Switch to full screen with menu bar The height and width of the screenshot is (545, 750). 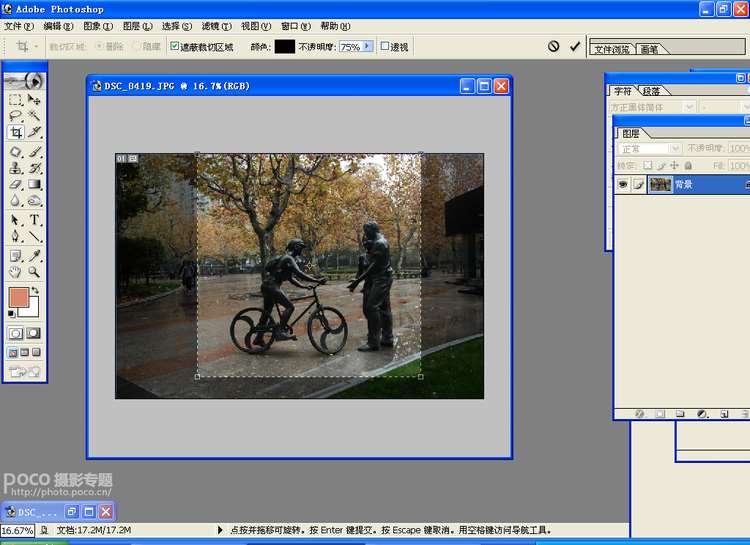24,353
